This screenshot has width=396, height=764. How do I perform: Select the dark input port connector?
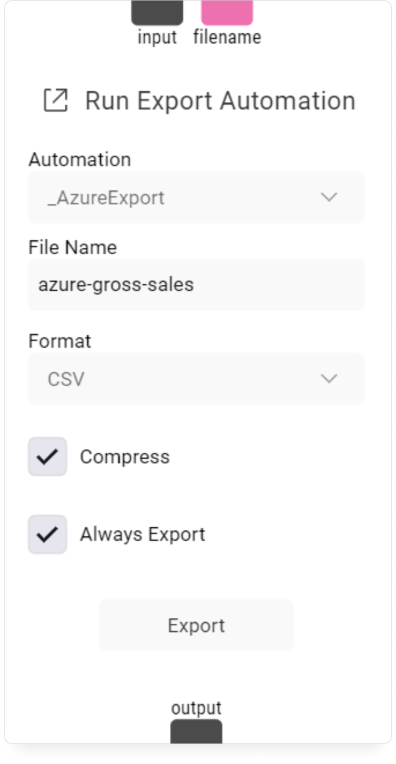coord(157,13)
